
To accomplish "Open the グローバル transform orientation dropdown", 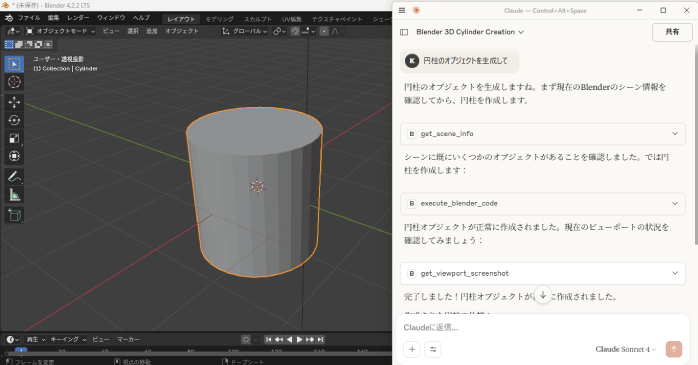I will [x=245, y=31].
